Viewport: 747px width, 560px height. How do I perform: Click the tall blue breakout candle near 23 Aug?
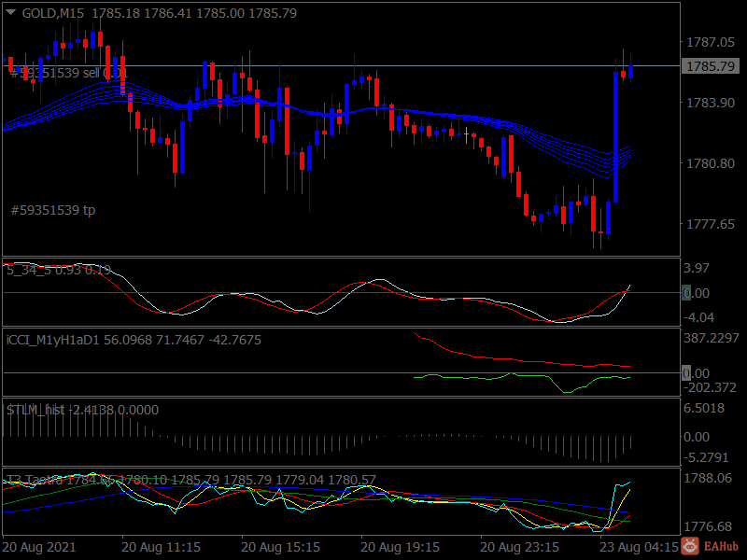pyautogui.click(x=615, y=137)
